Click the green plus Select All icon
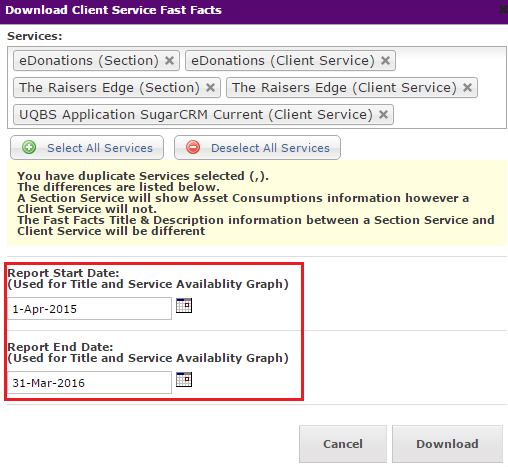Viewport: 508px width, 467px height. tap(29, 147)
